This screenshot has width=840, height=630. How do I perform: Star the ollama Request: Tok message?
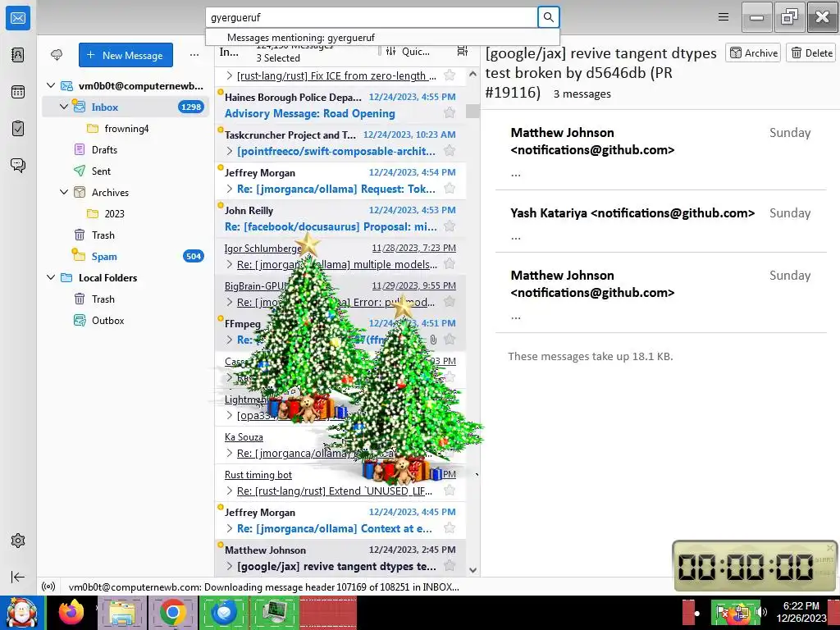pyautogui.click(x=450, y=189)
